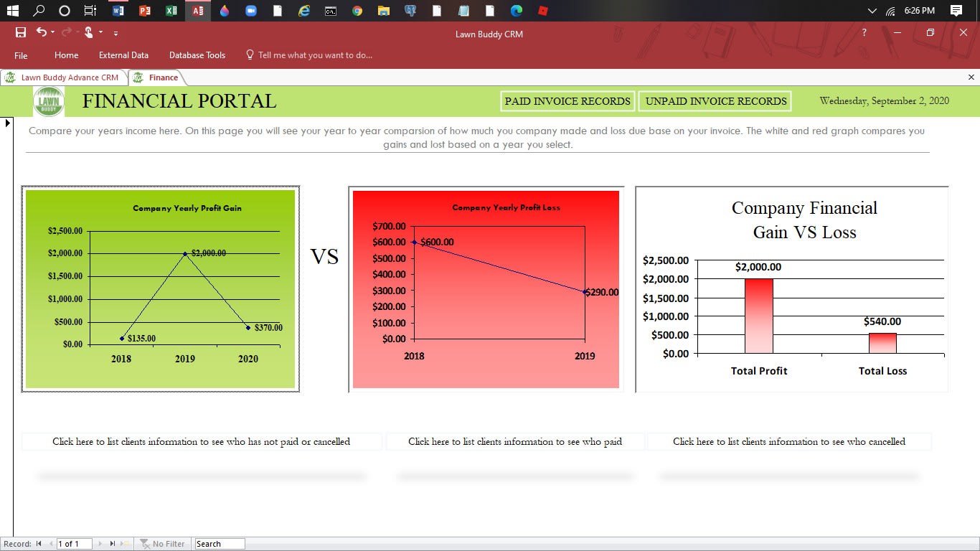
Task: Launch PowerPoint from the taskbar
Action: pyautogui.click(x=145, y=11)
